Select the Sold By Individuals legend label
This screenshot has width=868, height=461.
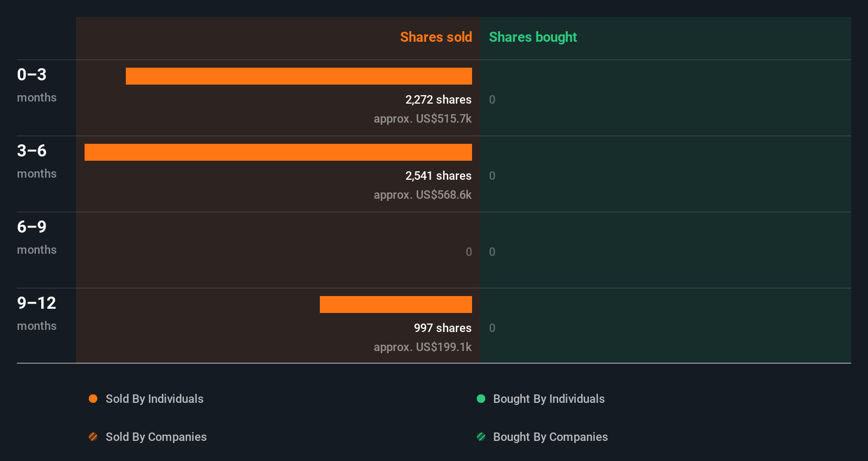click(154, 399)
